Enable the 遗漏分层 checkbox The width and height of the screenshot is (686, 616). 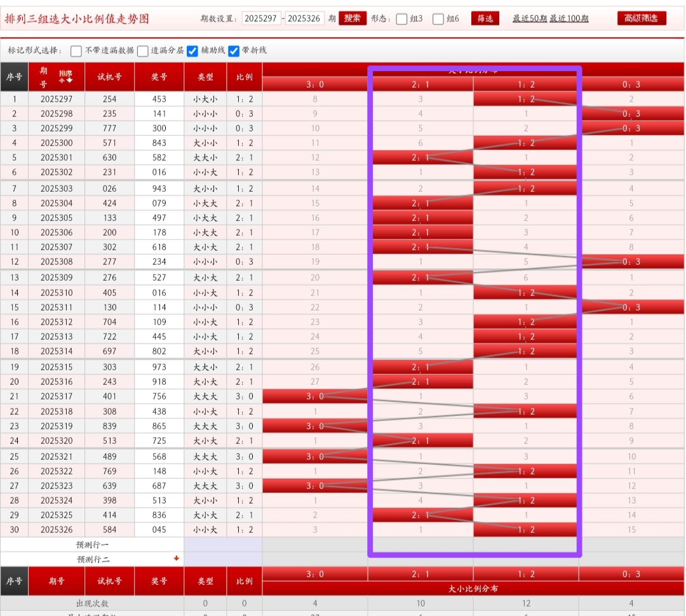pyautogui.click(x=143, y=51)
